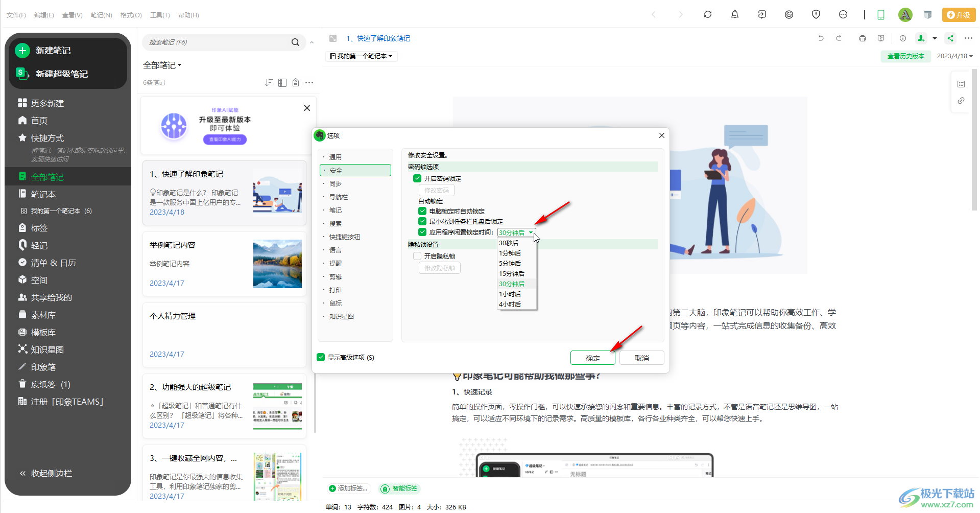Toggle the 电脑锁定时自动锁定 checkbox
The height and width of the screenshot is (513, 980).
click(422, 211)
